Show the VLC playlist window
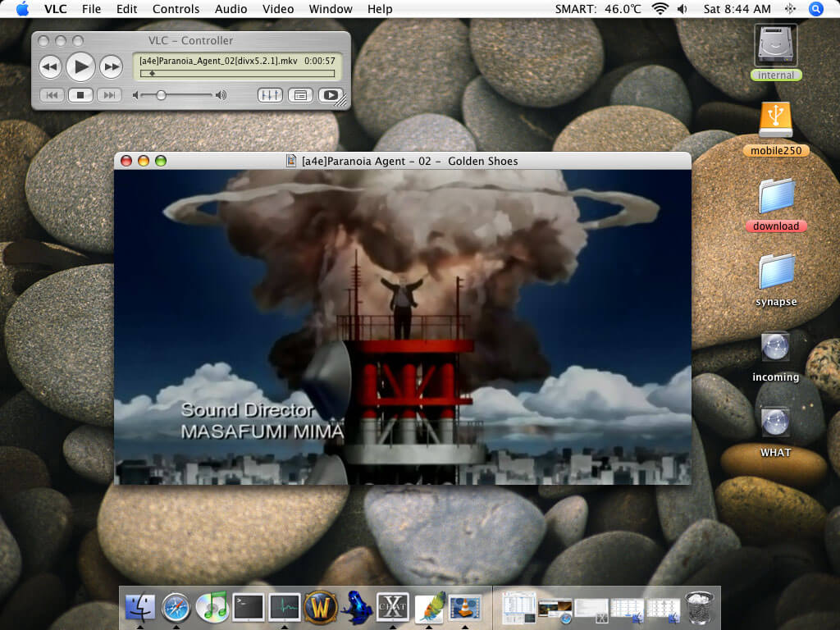Viewport: 840px width, 630px height. tap(300, 95)
